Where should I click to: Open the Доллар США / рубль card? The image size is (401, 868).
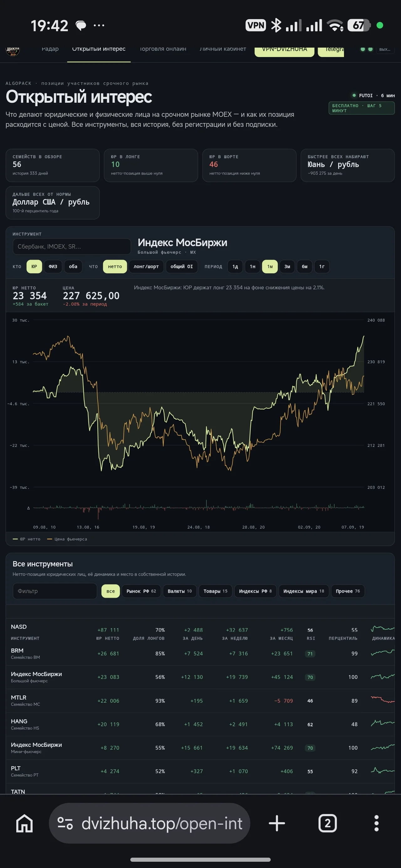click(53, 203)
